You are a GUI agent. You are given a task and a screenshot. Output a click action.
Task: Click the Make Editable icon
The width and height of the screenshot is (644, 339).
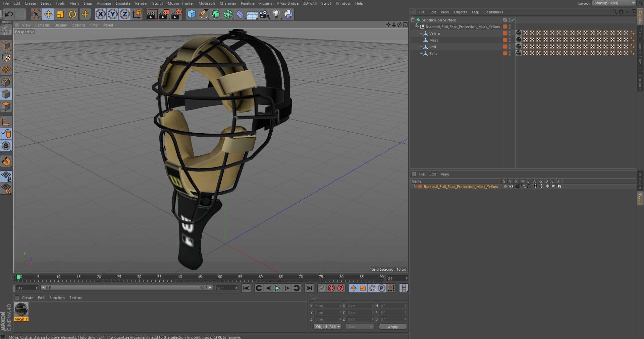(x=6, y=30)
